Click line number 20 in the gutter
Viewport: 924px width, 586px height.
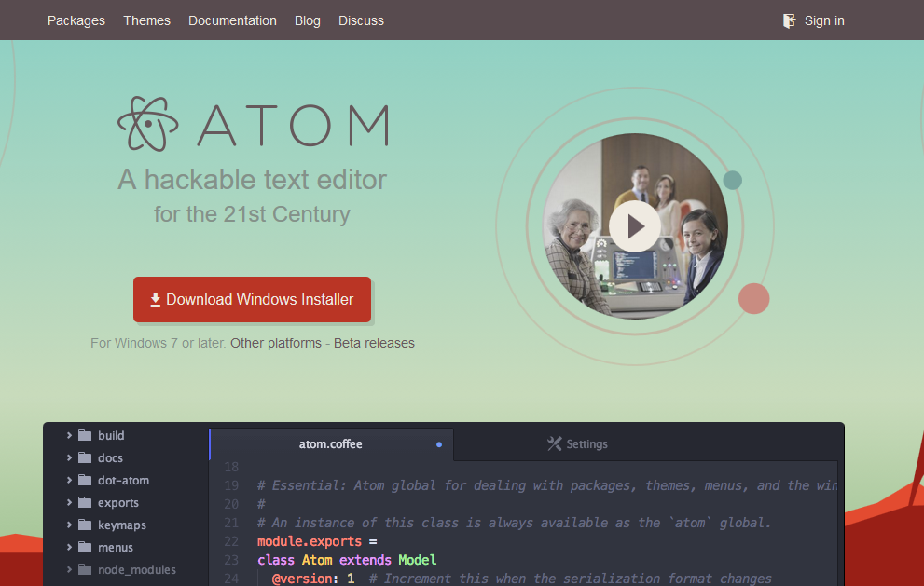point(231,504)
